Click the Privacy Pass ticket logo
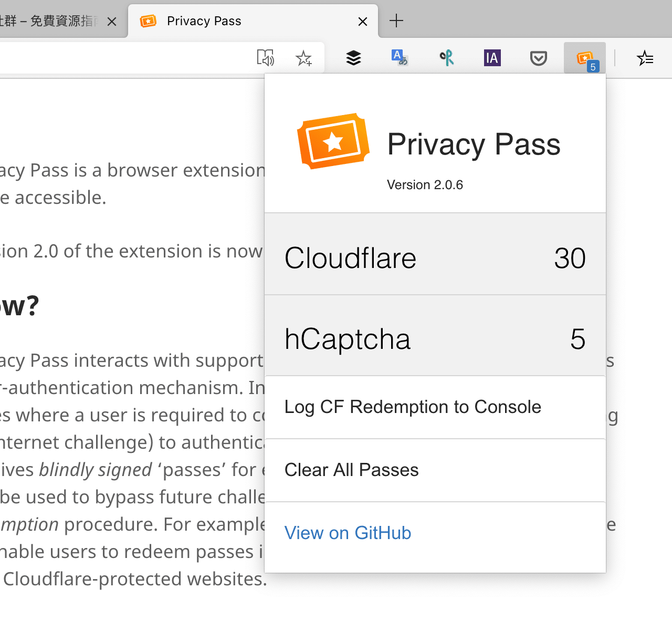This screenshot has width=672, height=620. click(x=333, y=141)
